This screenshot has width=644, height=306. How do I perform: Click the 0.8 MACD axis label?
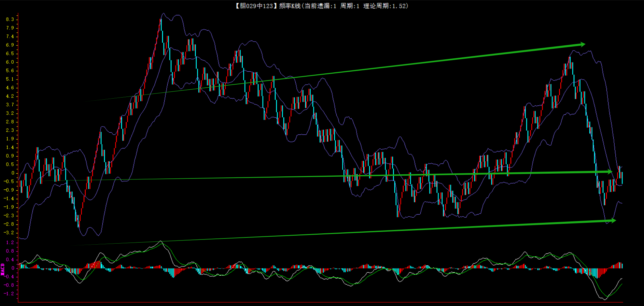point(10,251)
